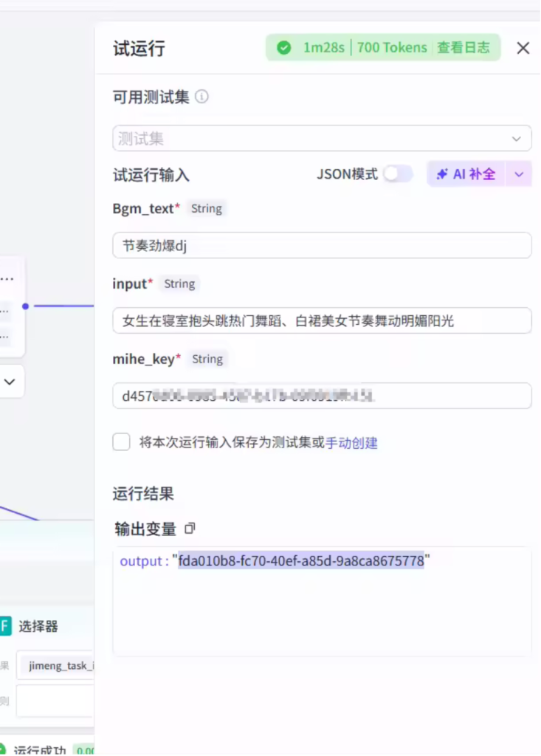Click the three-dots menu on the left node
This screenshot has height=756, width=541.
pos(7,279)
